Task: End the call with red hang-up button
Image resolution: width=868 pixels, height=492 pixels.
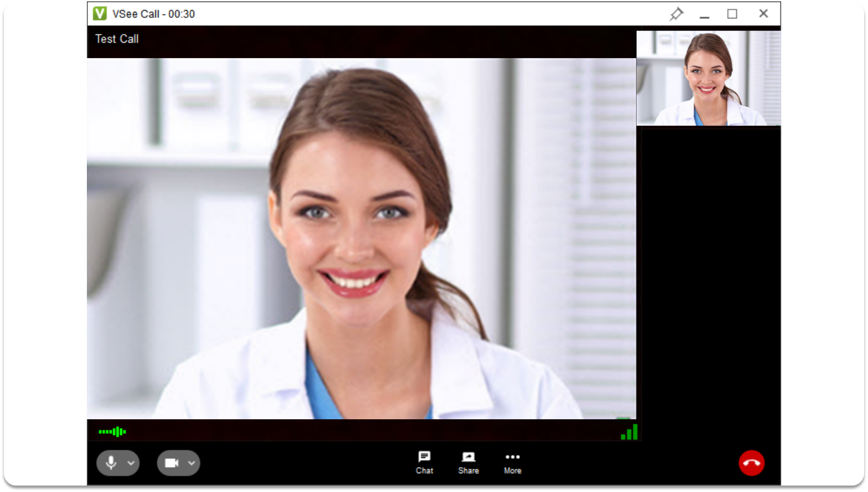Action: coord(751,463)
